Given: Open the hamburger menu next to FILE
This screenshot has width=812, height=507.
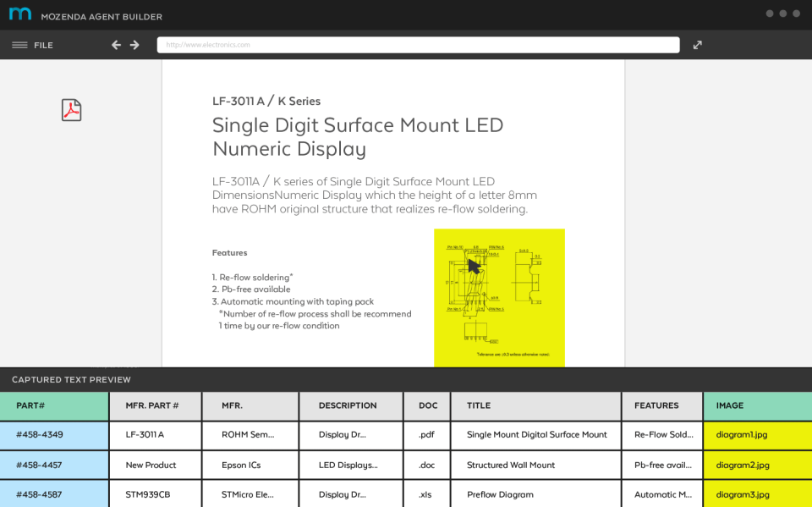Looking at the screenshot, I should click(19, 45).
